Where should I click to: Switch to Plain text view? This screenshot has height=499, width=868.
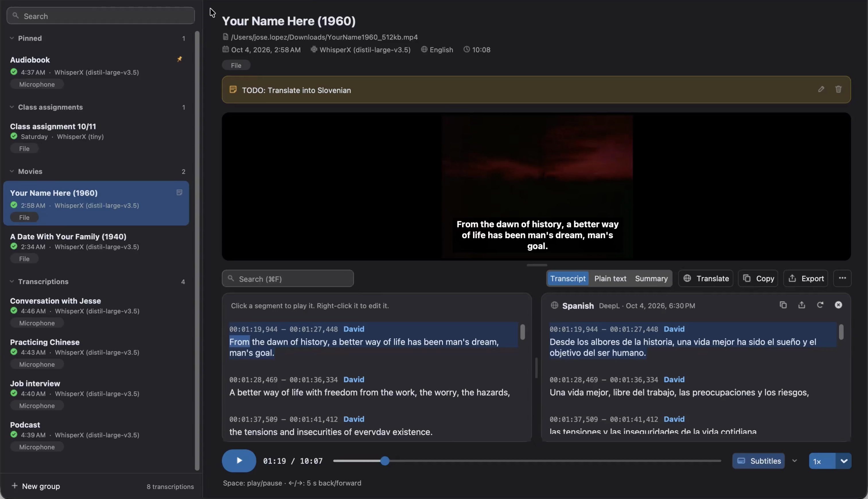tap(610, 278)
